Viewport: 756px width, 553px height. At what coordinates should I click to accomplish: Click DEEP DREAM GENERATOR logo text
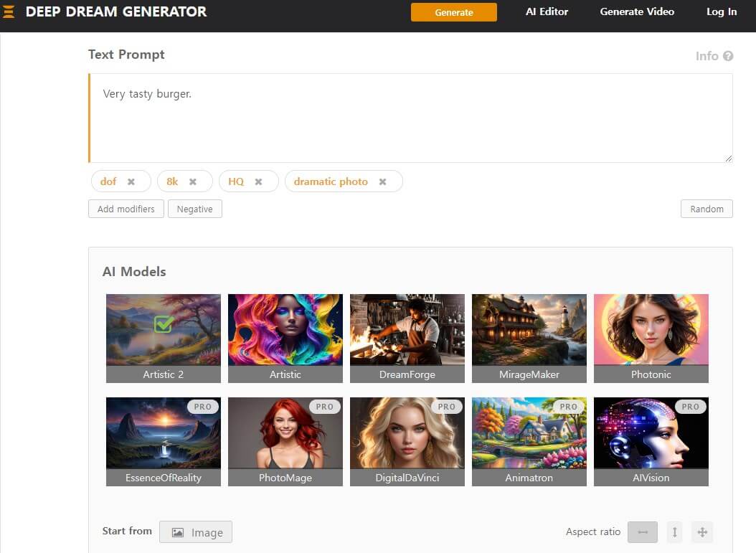(x=116, y=11)
